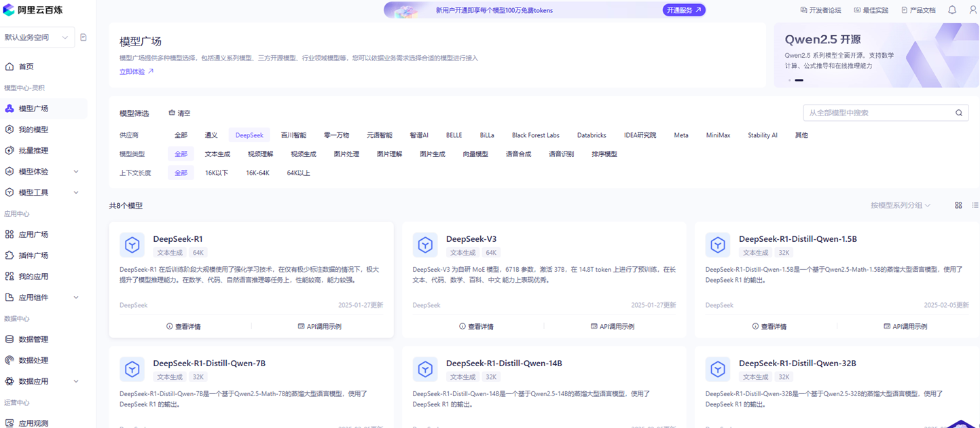Select 其他 supplier filter
Screen dimensions: 980x428
[801, 135]
